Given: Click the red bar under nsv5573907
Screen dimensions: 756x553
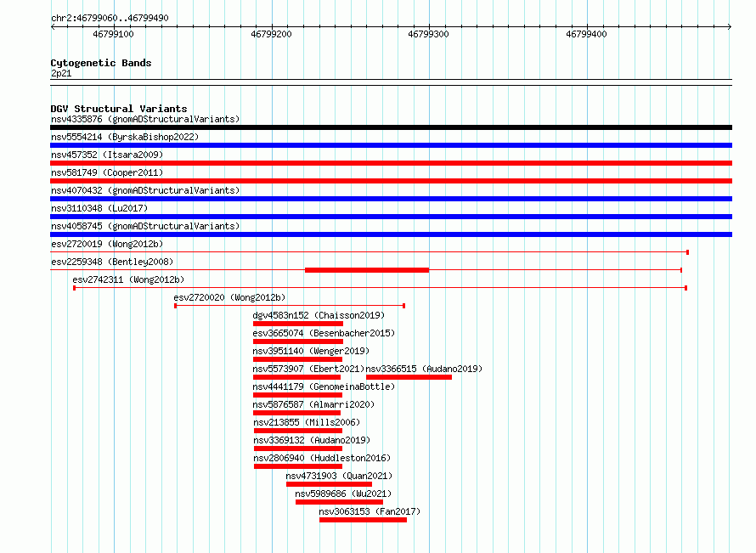Looking at the screenshot, I should 297,377.
